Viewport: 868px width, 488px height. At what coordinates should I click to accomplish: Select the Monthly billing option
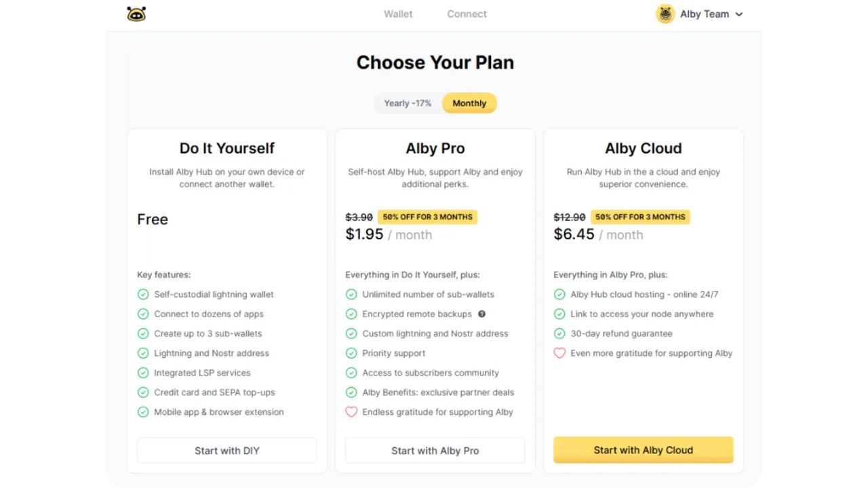coord(469,103)
